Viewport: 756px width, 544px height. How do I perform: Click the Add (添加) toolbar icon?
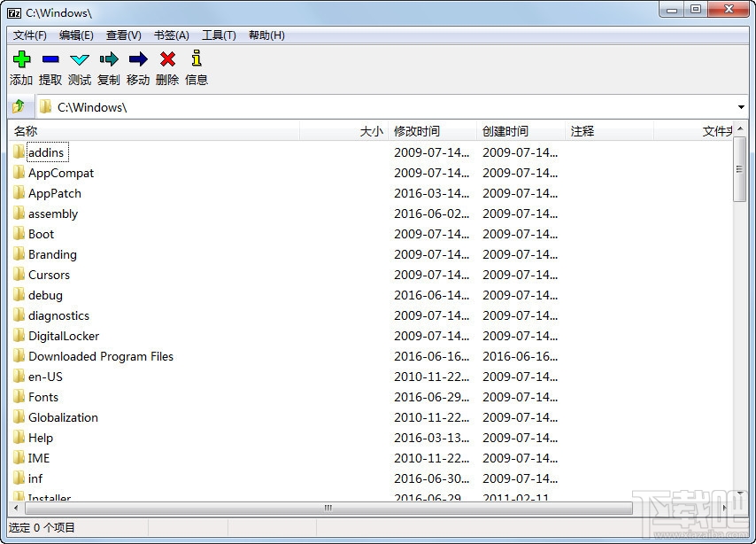[20, 58]
